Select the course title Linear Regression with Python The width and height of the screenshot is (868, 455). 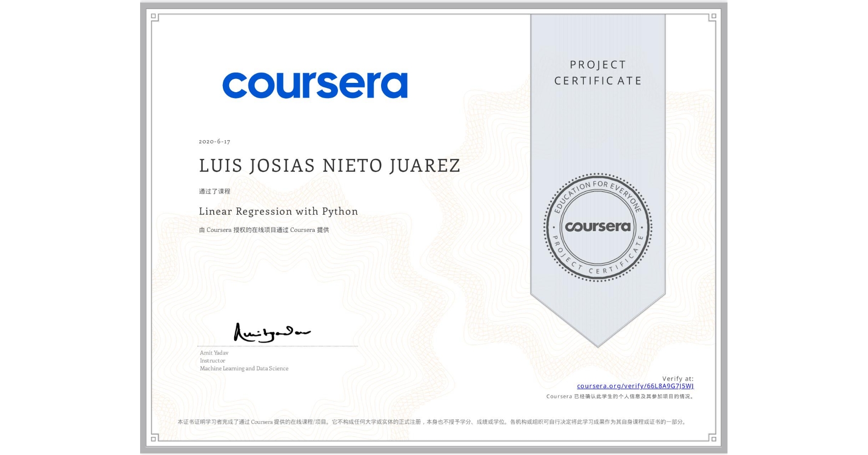point(278,211)
